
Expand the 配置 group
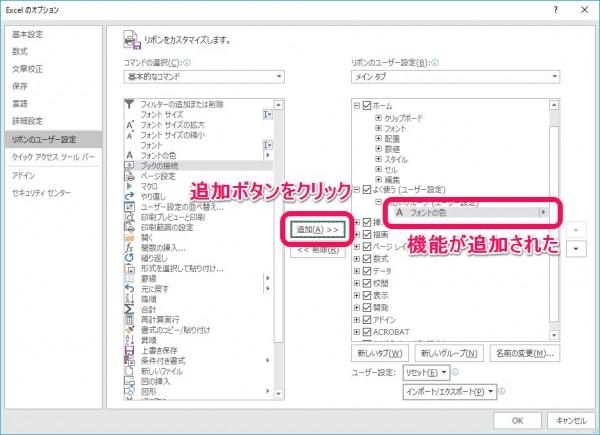coord(378,138)
